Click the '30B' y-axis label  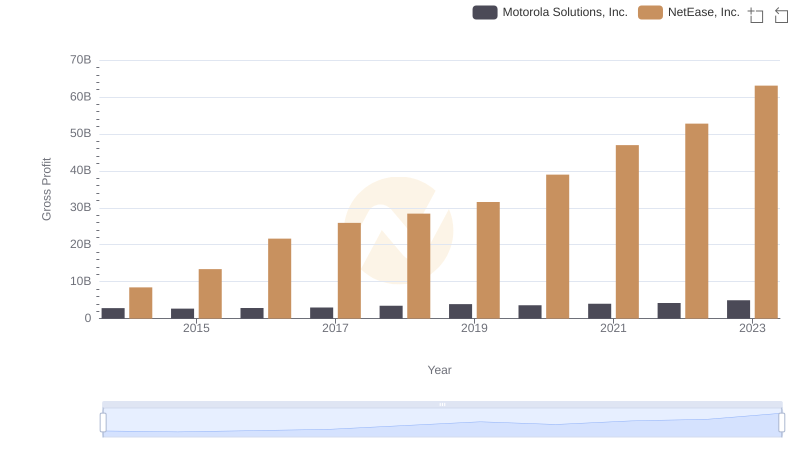click(81, 207)
